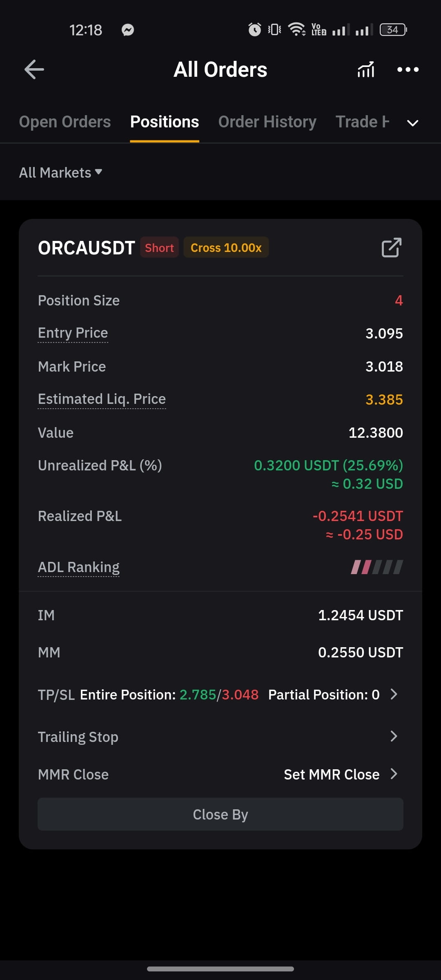Tap the Wi-Fi status icon
Image resolution: width=441 pixels, height=980 pixels.
click(x=297, y=29)
